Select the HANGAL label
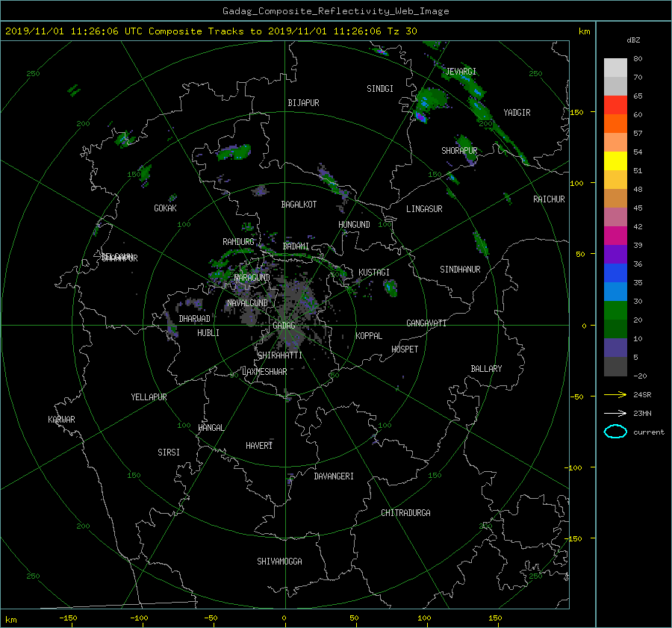 coord(211,428)
